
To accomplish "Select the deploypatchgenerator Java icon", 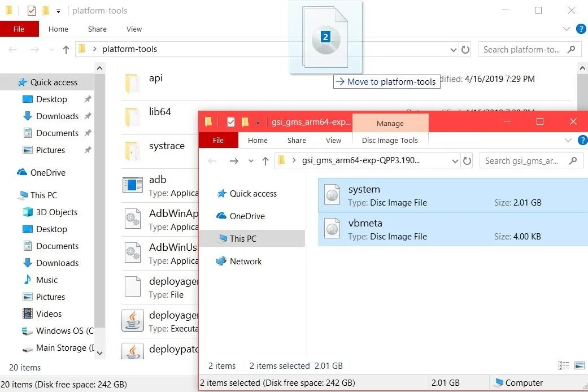I will coord(132,351).
